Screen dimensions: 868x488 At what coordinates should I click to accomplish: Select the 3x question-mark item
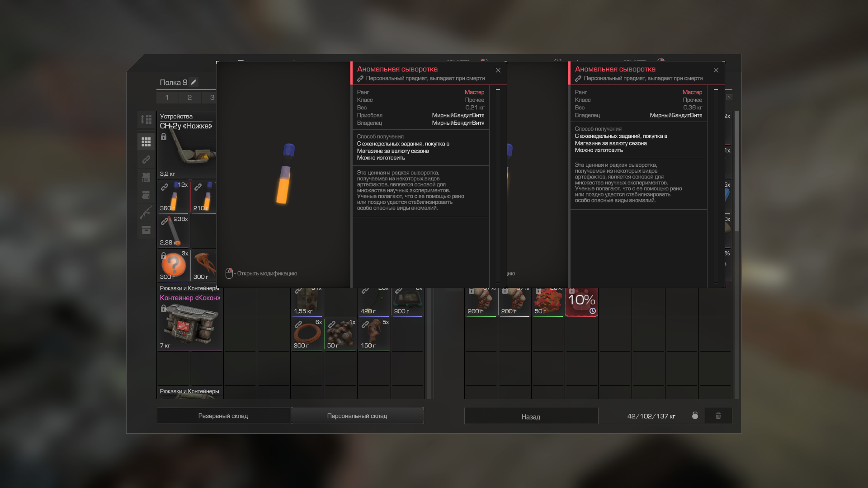click(x=173, y=265)
